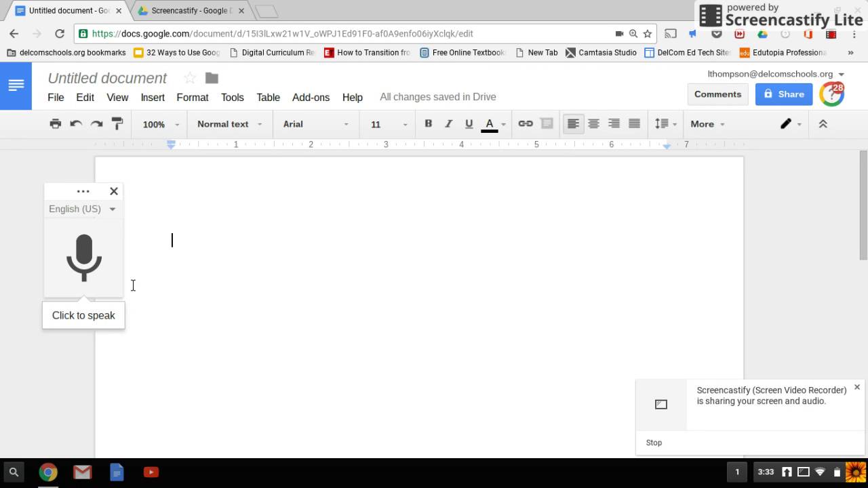Viewport: 868px width, 488px height.
Task: Open the English (US) language dropdown
Action: (82, 209)
